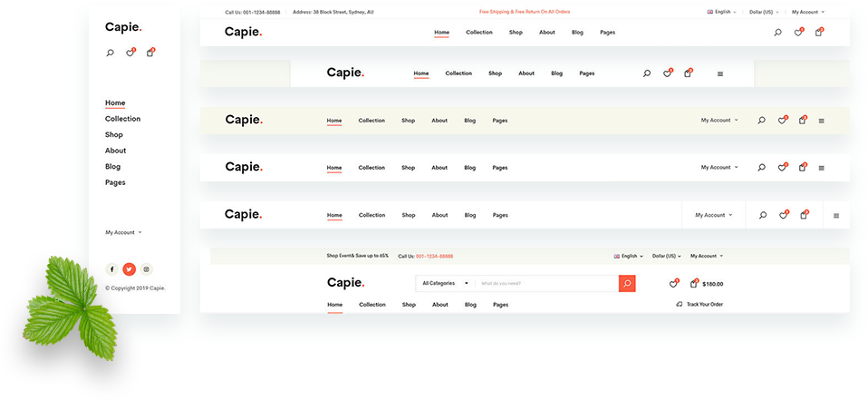Image resolution: width=868 pixels, height=400 pixels.
Task: Expand My Account in left sidebar
Action: (123, 232)
